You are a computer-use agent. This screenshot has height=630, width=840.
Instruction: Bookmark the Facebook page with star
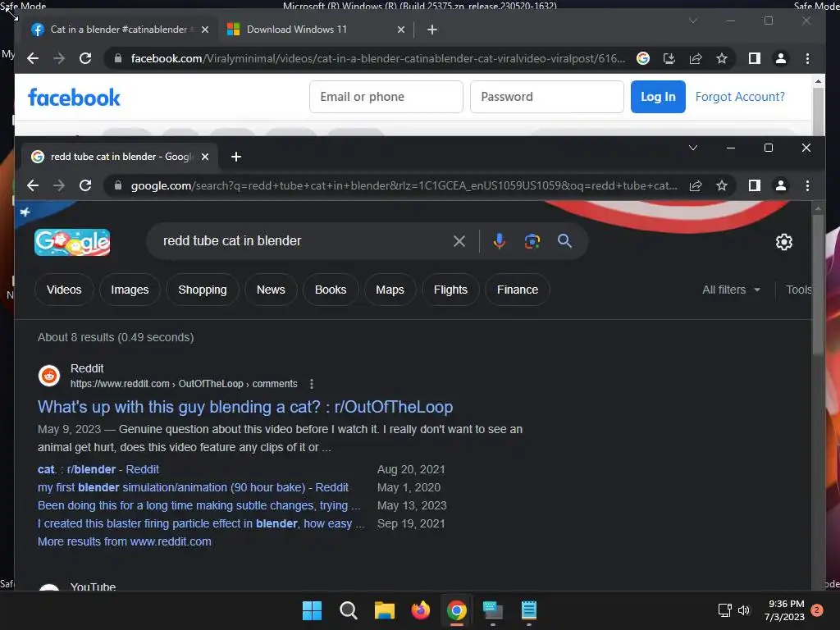[722, 58]
